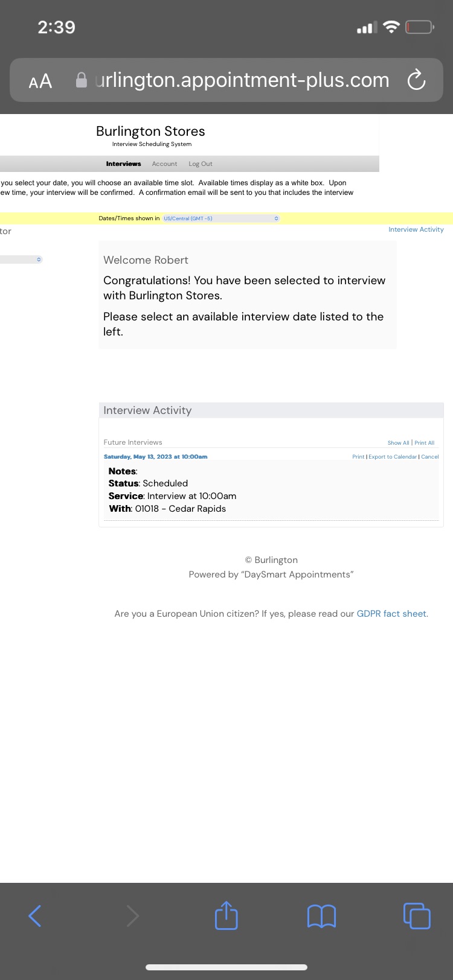Reload the page with the refresh icon
This screenshot has height=980, width=453.
(x=417, y=80)
